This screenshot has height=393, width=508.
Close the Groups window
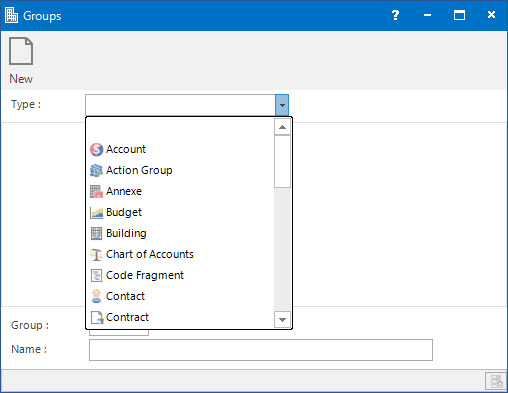(491, 15)
